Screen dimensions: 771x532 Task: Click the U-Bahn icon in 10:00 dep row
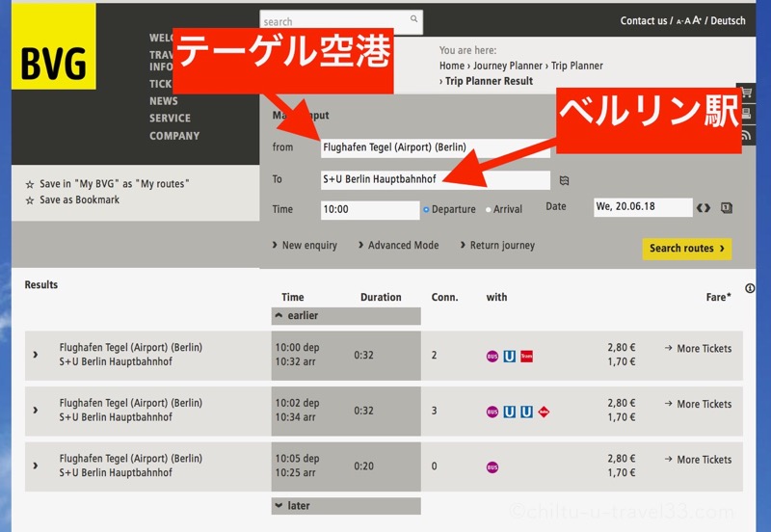click(x=510, y=356)
